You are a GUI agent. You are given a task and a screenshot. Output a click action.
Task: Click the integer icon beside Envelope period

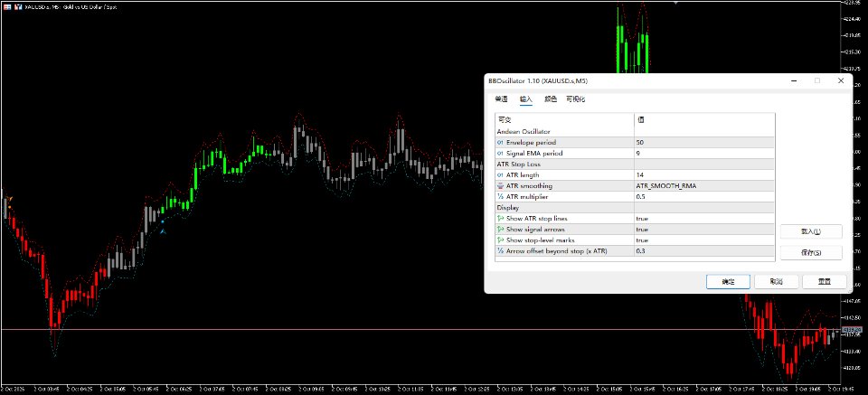point(500,143)
